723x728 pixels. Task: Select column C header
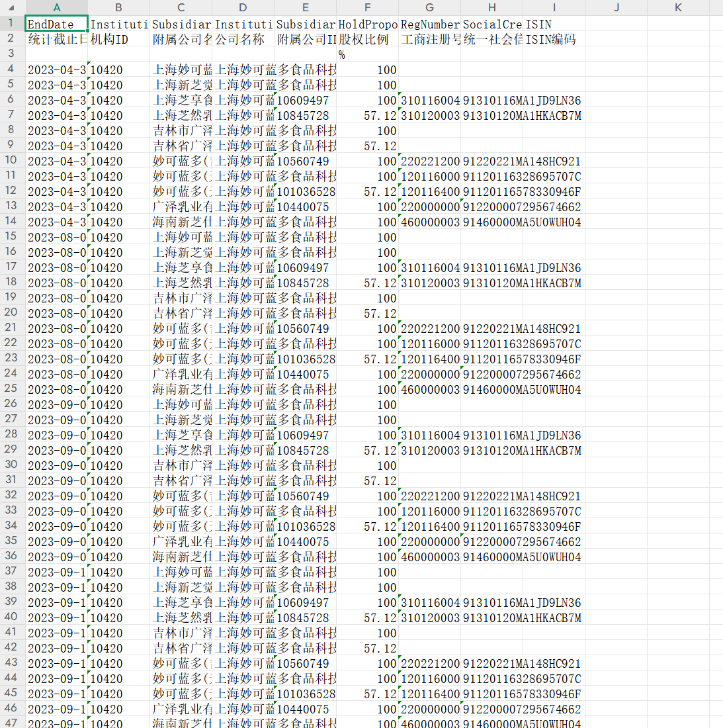point(181,7)
